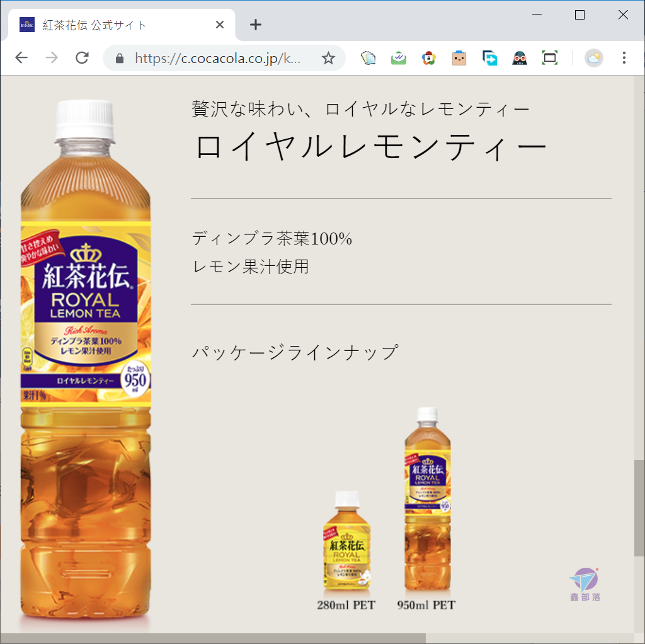Click the ディンブラ茶葉100% text
Image resolution: width=645 pixels, height=644 pixels.
click(x=272, y=239)
